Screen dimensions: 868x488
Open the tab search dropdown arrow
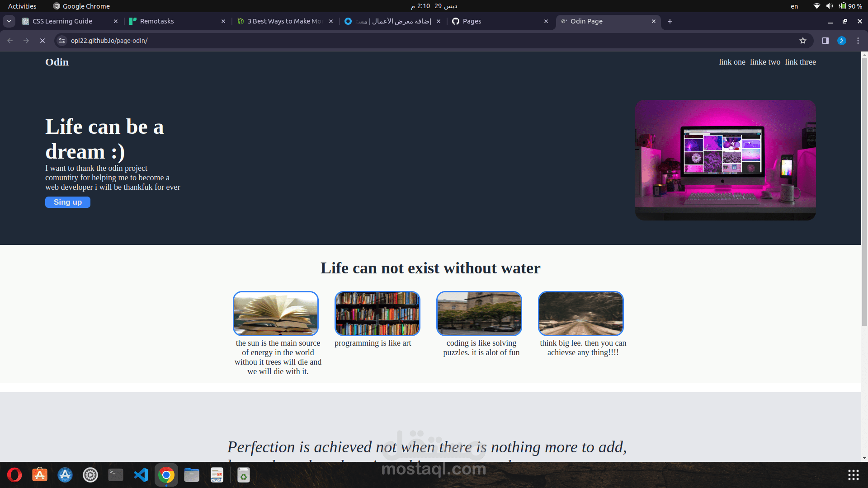(9, 21)
